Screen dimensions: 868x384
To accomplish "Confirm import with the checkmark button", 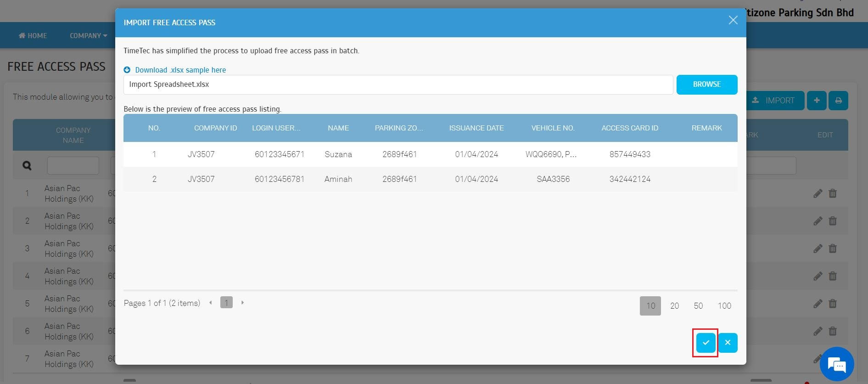I will tap(706, 343).
